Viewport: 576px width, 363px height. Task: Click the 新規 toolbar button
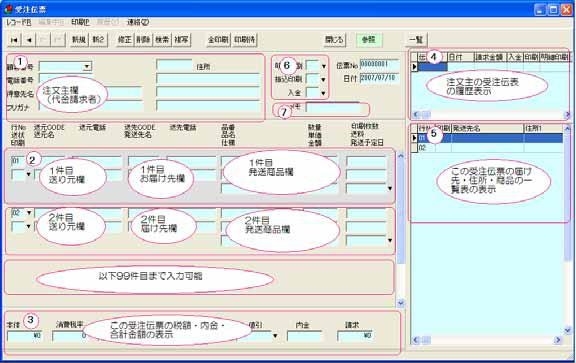coord(79,40)
